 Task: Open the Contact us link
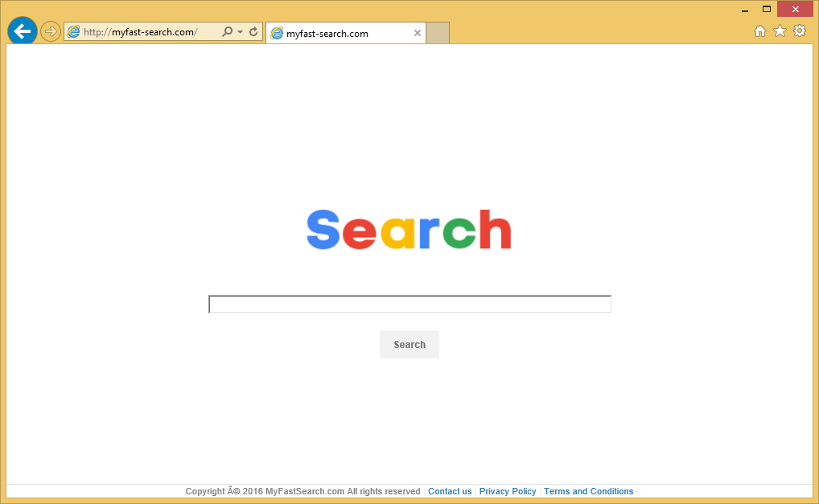tap(450, 491)
